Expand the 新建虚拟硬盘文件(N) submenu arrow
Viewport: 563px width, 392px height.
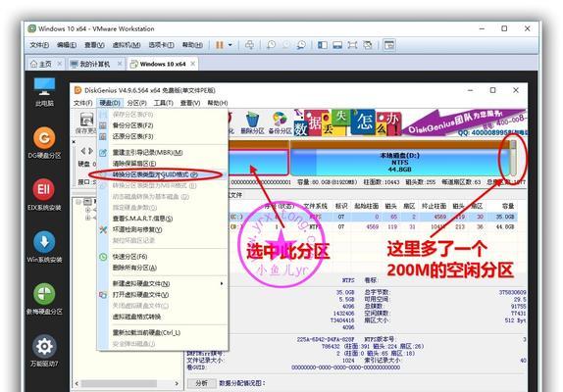[222, 283]
